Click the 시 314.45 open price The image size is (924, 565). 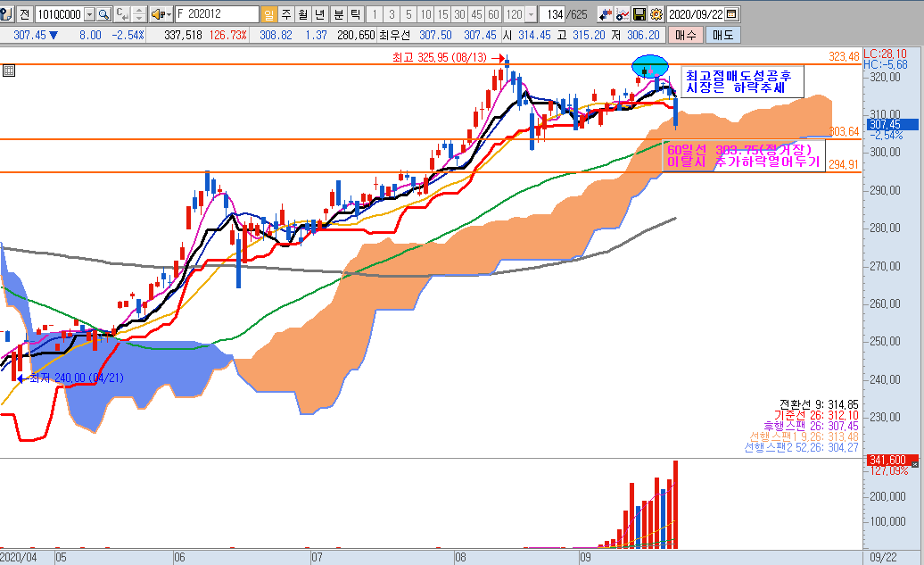[526, 36]
